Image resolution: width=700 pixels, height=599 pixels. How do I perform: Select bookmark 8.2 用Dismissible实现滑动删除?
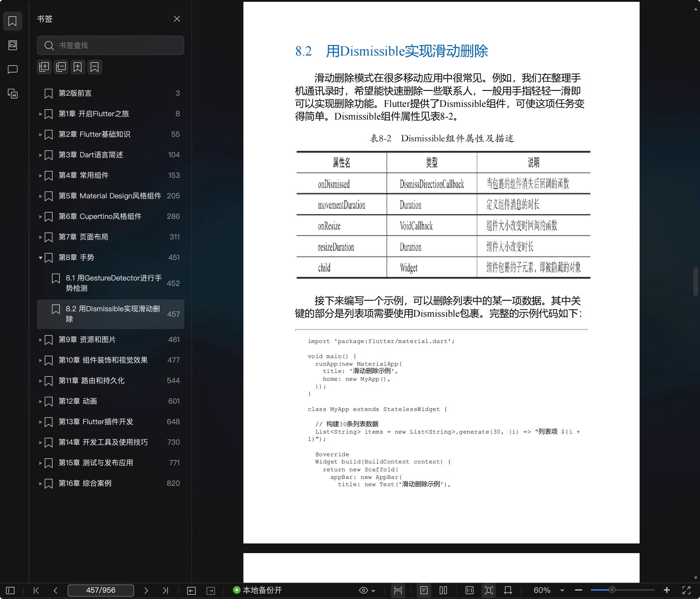click(111, 314)
